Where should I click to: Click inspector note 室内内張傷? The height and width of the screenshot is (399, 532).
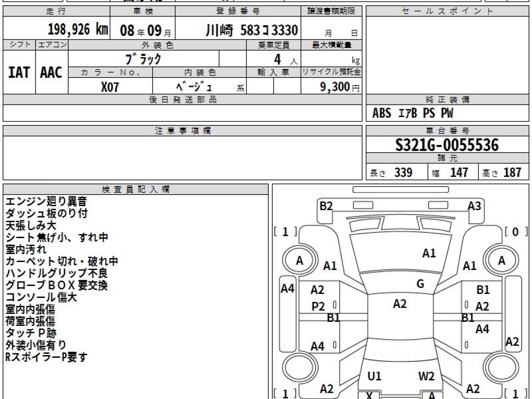[x=31, y=309]
